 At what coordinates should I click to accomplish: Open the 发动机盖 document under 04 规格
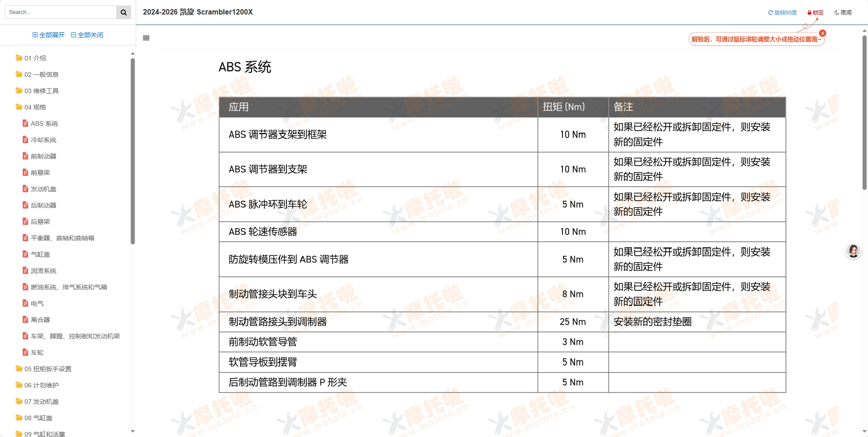(39, 189)
